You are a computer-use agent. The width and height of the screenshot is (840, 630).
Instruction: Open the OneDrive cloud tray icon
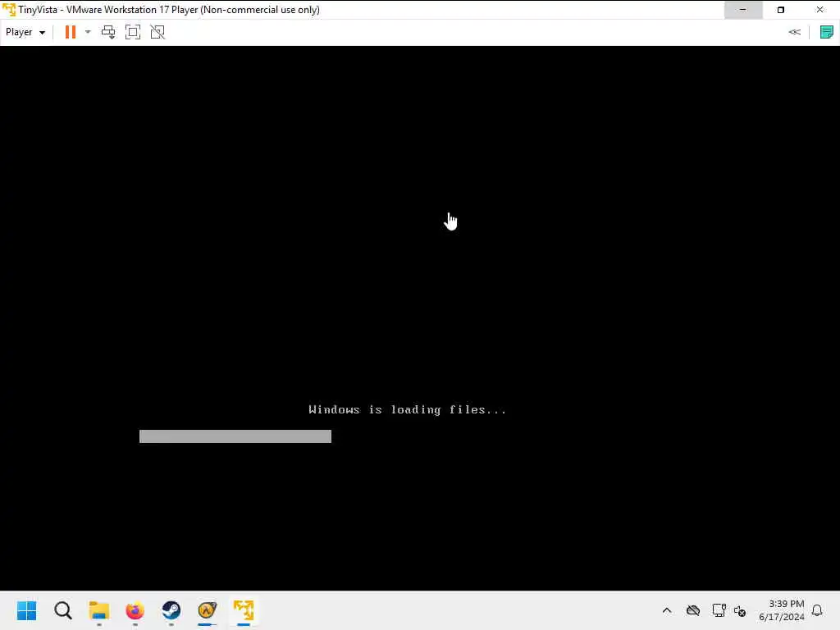point(693,610)
